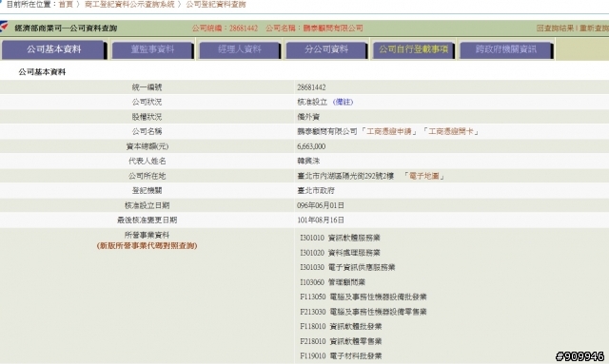Select the address 臺北市內湖區陽光街292號2樓
Screen dimensions: 609x364
345,176
